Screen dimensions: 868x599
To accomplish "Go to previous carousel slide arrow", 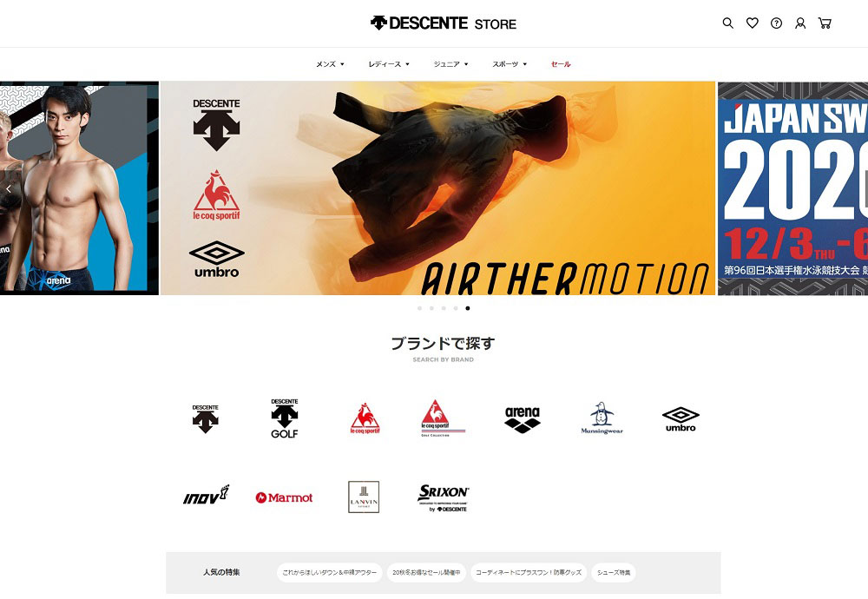I will pos(9,188).
